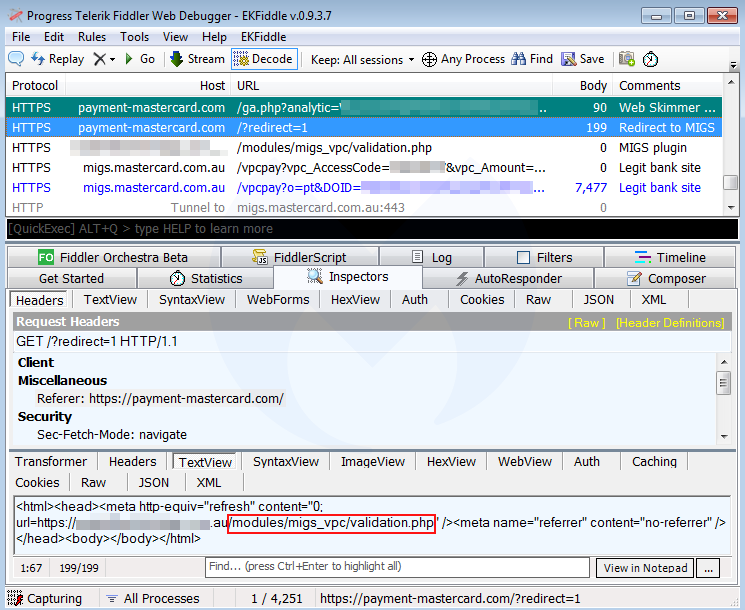Screen dimensions: 745x610
Task: Click the Find text input box
Action: coord(397,567)
